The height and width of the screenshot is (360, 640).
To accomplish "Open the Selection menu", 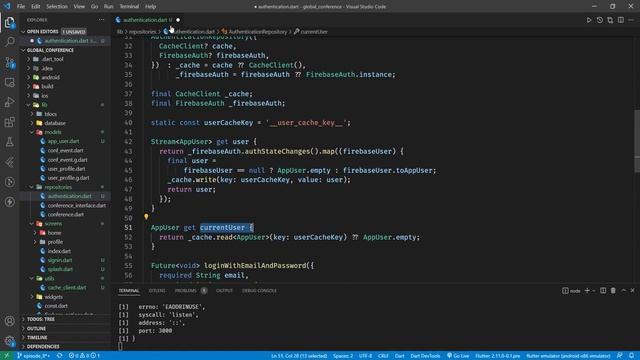I will click(x=57, y=7).
